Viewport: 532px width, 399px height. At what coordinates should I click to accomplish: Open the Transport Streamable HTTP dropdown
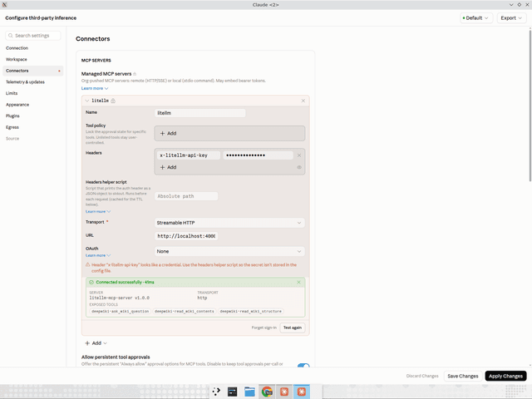tap(229, 223)
